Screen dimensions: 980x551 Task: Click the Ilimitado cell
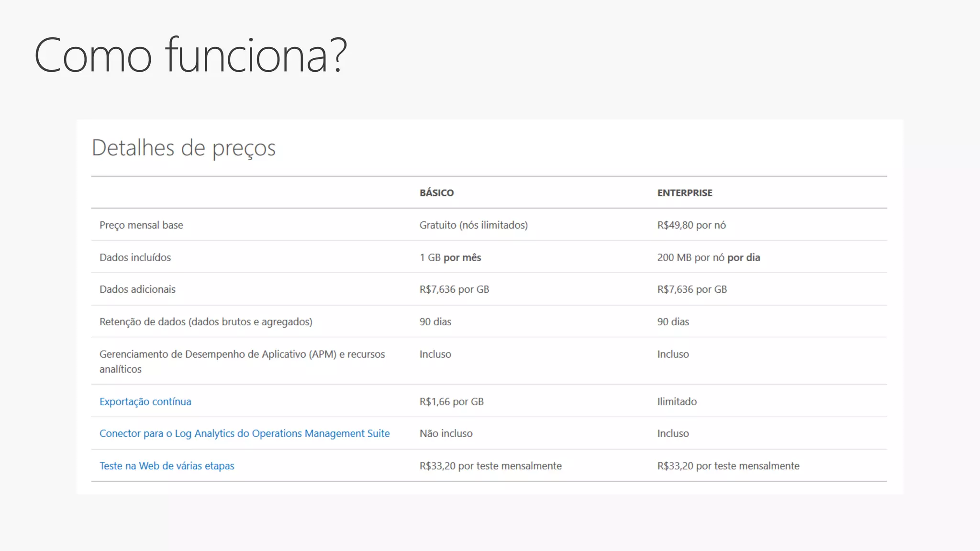tap(677, 401)
